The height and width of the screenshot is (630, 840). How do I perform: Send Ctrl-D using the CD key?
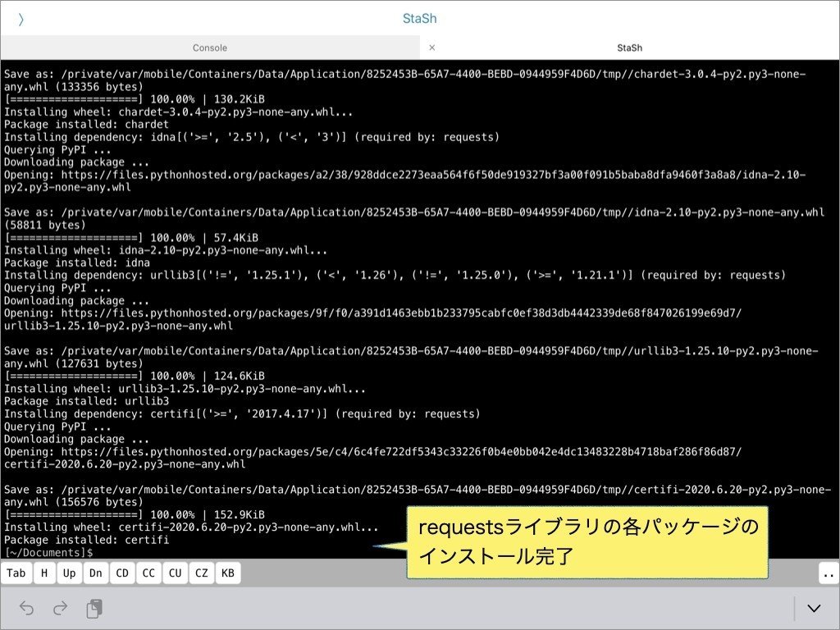coord(121,573)
